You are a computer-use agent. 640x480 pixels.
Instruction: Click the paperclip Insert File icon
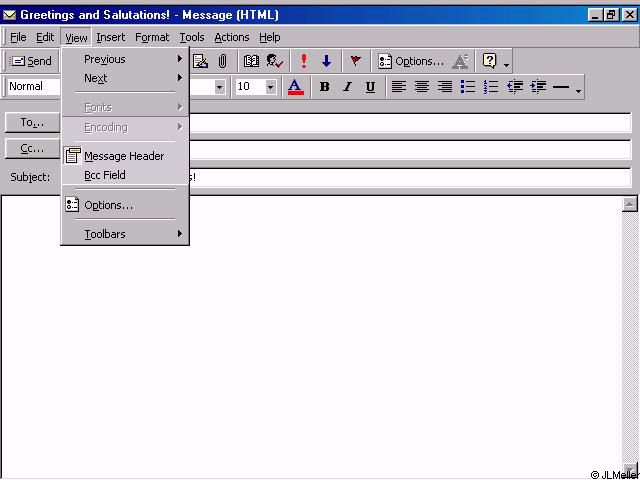point(222,61)
